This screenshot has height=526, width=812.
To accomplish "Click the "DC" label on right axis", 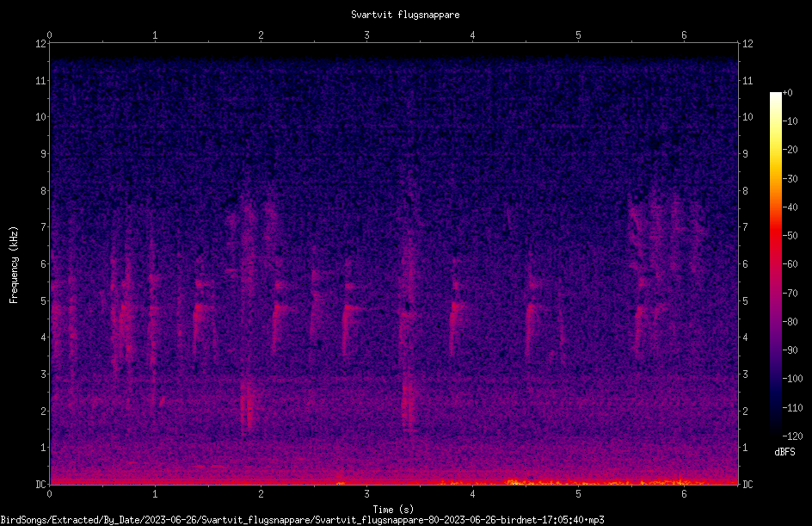I will pyautogui.click(x=747, y=484).
